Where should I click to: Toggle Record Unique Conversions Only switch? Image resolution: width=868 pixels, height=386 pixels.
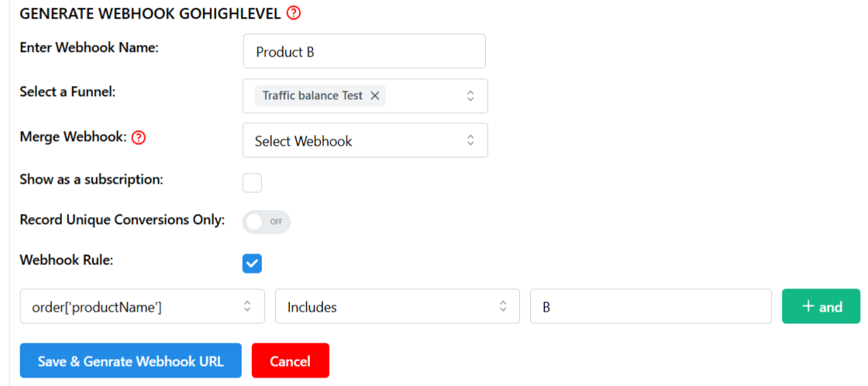point(267,222)
